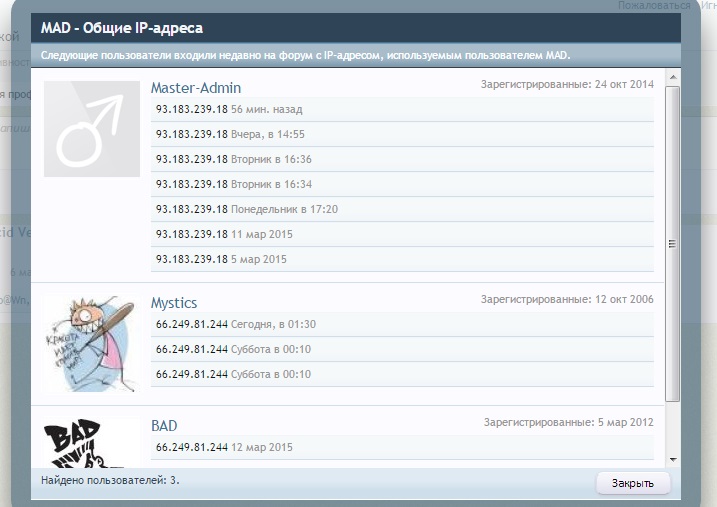Select IP row 'Вторник в 16:36'
This screenshot has height=507, width=717.
(x=402, y=159)
